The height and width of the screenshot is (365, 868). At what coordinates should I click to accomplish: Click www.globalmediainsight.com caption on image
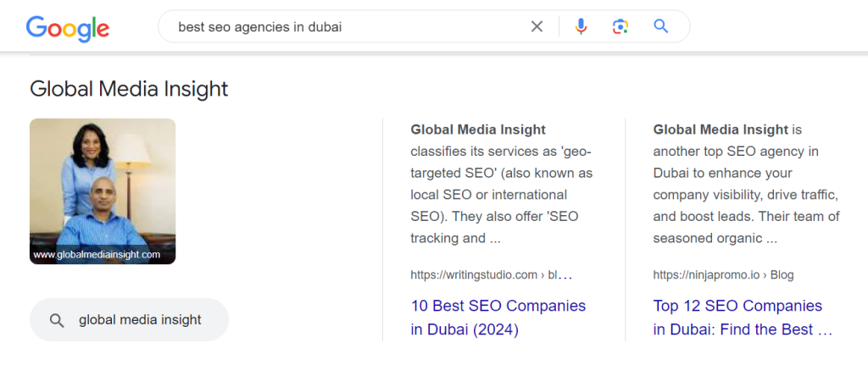pos(97,254)
